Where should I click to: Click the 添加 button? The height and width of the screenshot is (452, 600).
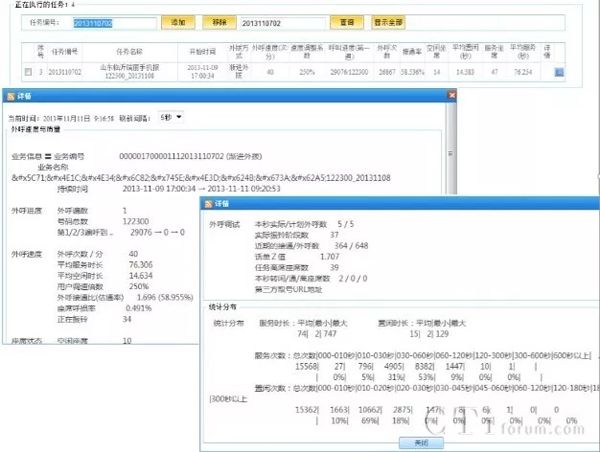pos(177,20)
